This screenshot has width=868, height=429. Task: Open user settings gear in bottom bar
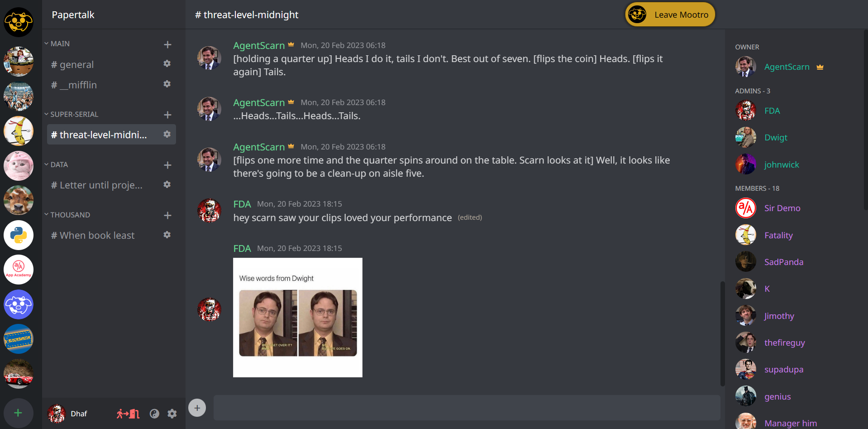click(x=172, y=414)
